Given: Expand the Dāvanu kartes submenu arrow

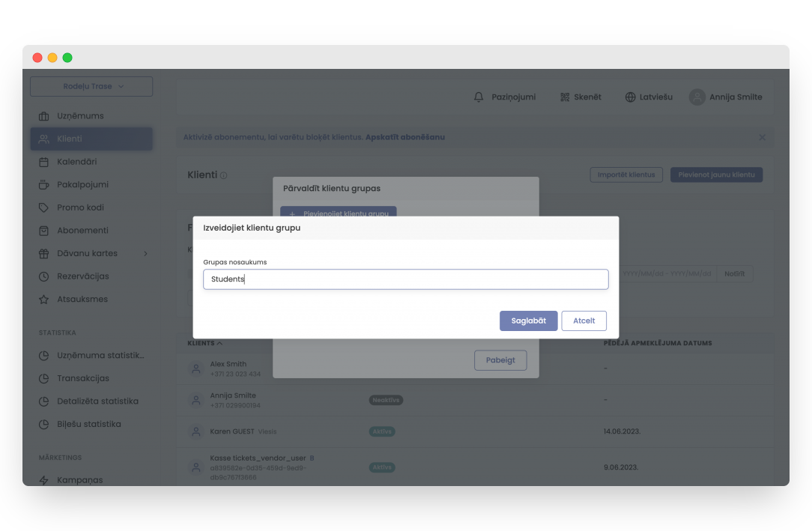Looking at the screenshot, I should 145,253.
